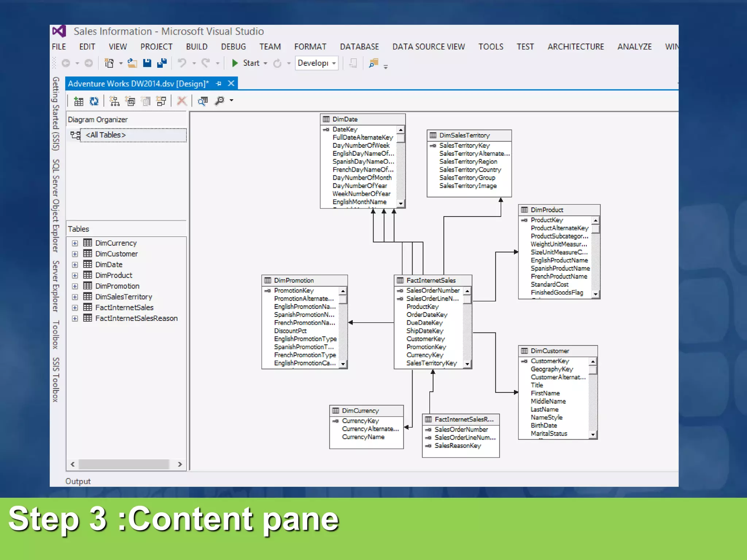Screen dimensions: 747x560
Task: Click the refresh circular arrow beside Start
Action: tap(277, 63)
